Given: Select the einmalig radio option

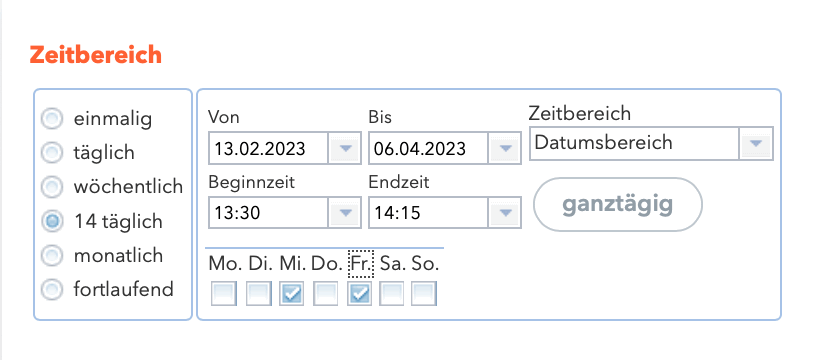Looking at the screenshot, I should (52, 119).
